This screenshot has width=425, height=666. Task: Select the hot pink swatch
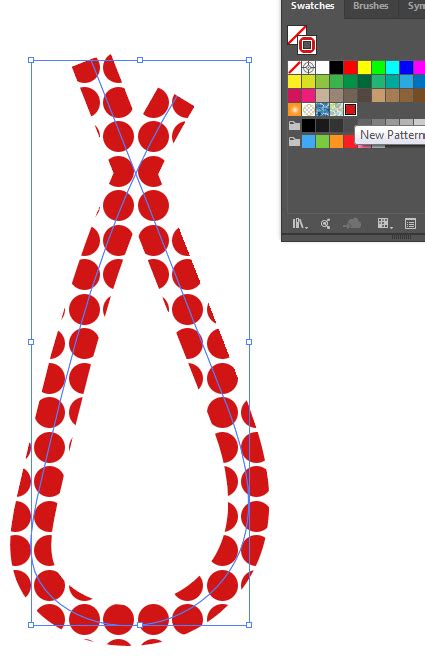point(308,95)
